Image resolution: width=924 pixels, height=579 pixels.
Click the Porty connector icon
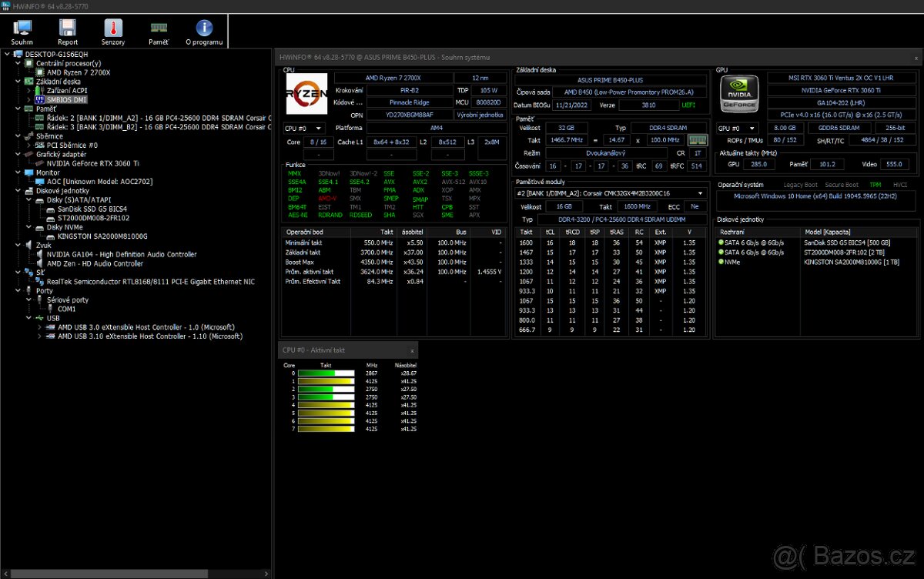click(29, 290)
